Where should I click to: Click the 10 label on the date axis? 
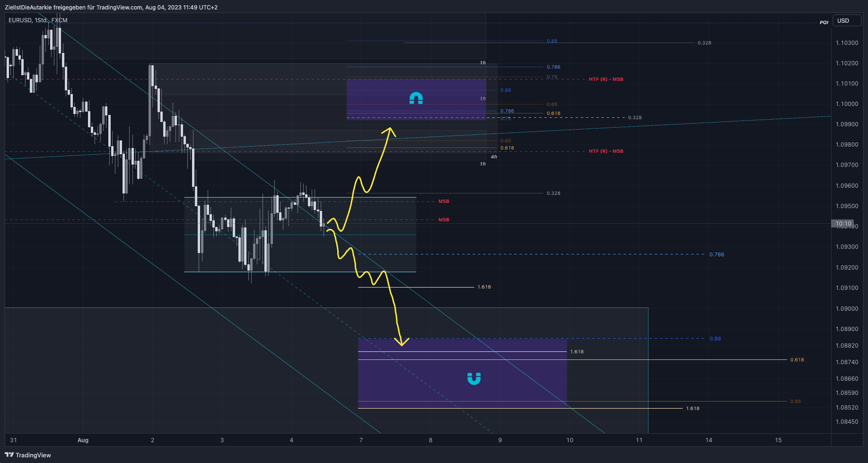click(570, 440)
